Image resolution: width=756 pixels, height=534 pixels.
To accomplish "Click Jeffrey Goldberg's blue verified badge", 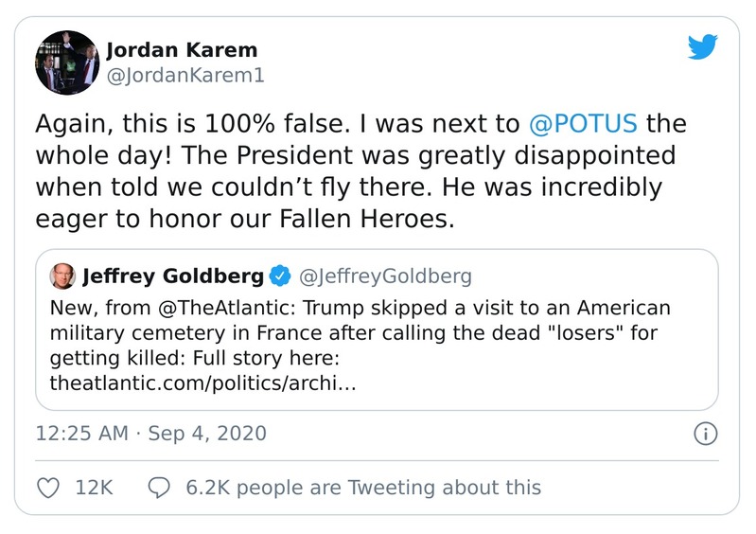I will [280, 277].
